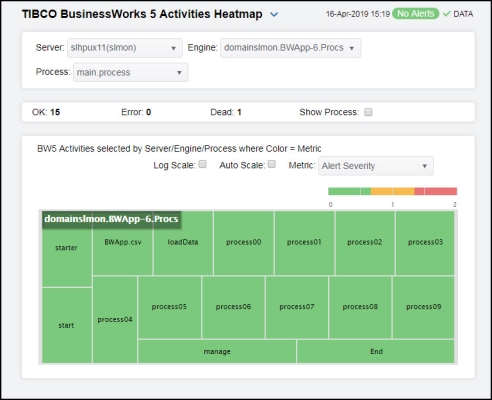Click the No Alerts status badge
The width and height of the screenshot is (492, 400).
point(415,14)
